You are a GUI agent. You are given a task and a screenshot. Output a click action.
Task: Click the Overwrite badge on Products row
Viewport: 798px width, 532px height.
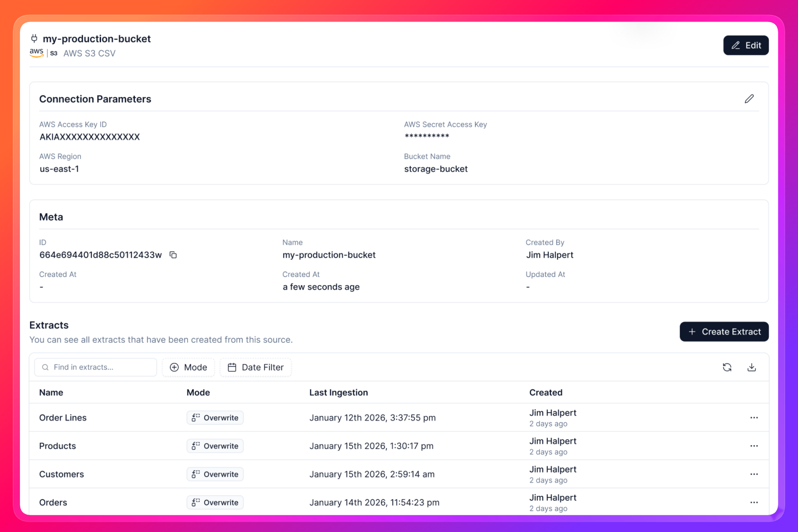[x=215, y=446]
